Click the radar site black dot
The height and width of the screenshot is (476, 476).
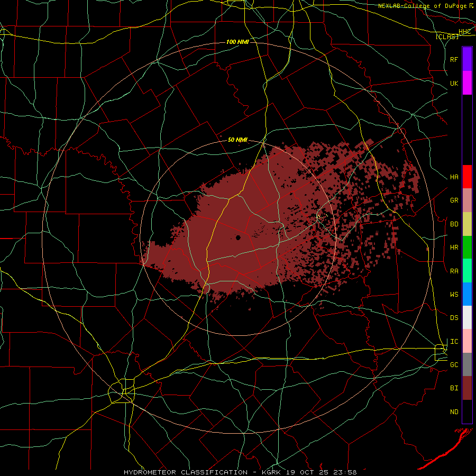tap(239, 237)
